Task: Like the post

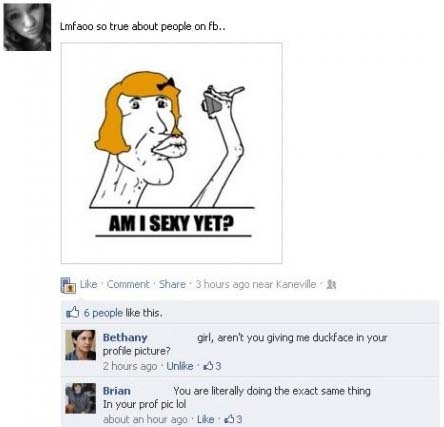Action: 89,284
